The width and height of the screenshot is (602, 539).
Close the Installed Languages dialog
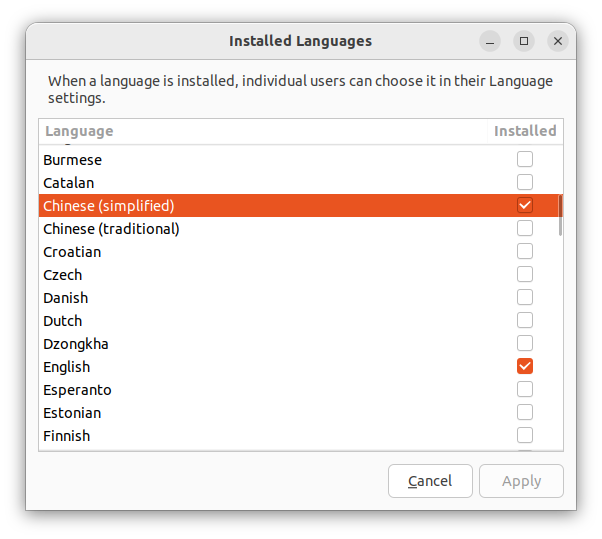pos(558,41)
